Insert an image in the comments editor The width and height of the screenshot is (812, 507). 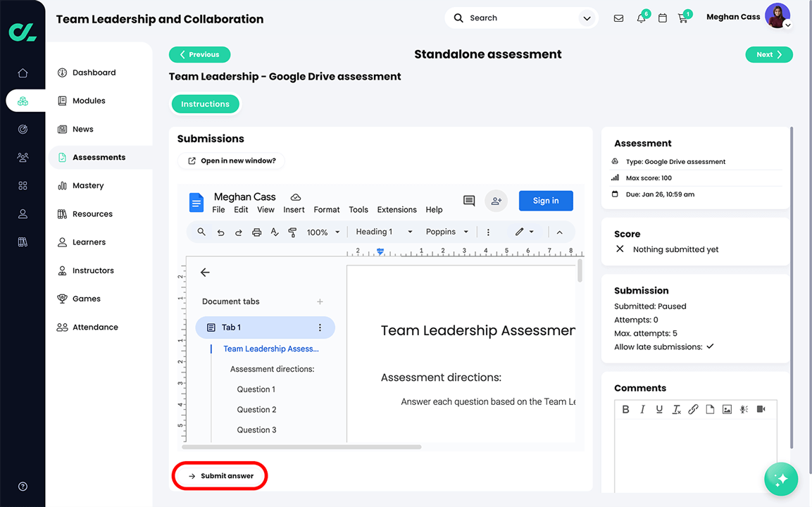tap(727, 408)
